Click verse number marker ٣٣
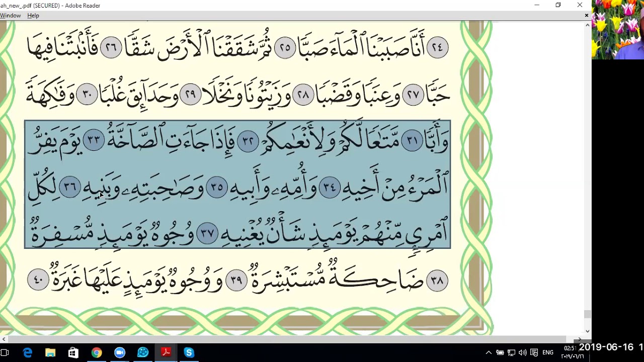 pos(94,141)
